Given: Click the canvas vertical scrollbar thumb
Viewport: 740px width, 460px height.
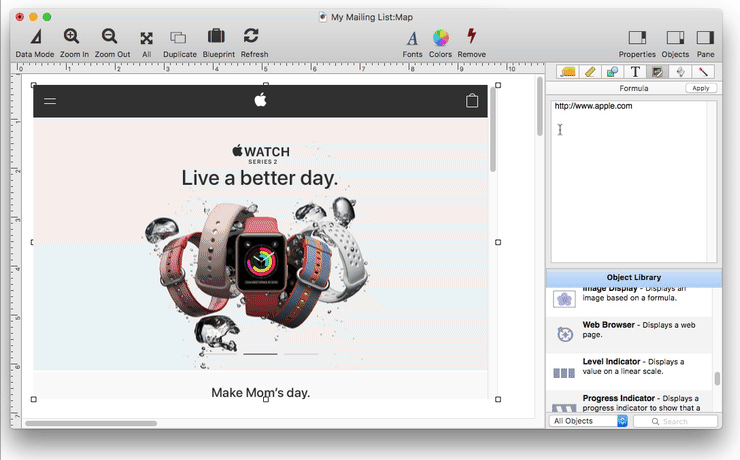Looking at the screenshot, I should (x=539, y=107).
